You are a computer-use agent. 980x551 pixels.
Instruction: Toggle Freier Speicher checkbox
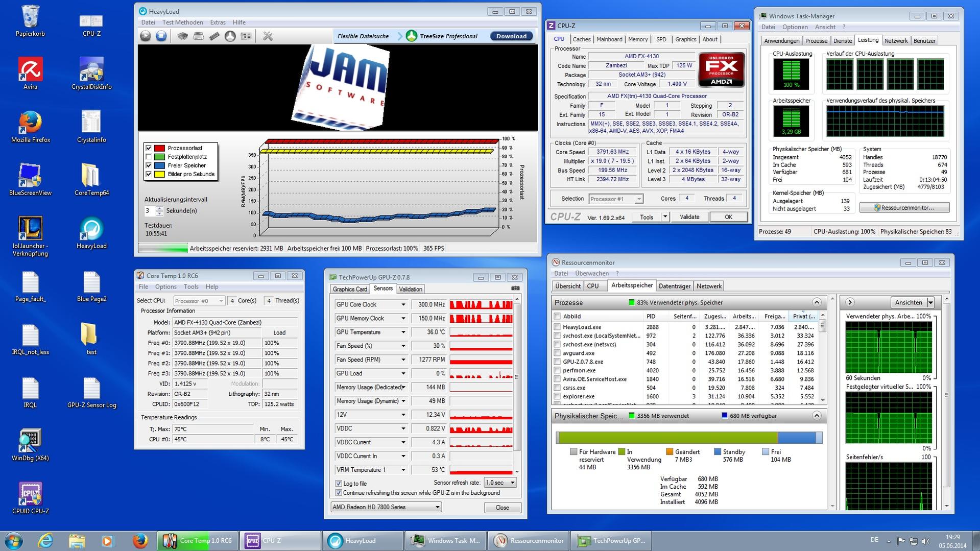click(149, 165)
